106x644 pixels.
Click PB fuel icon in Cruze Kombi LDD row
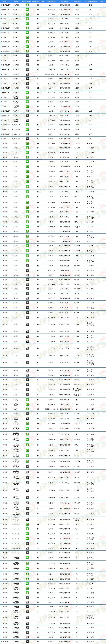tap(27, 97)
